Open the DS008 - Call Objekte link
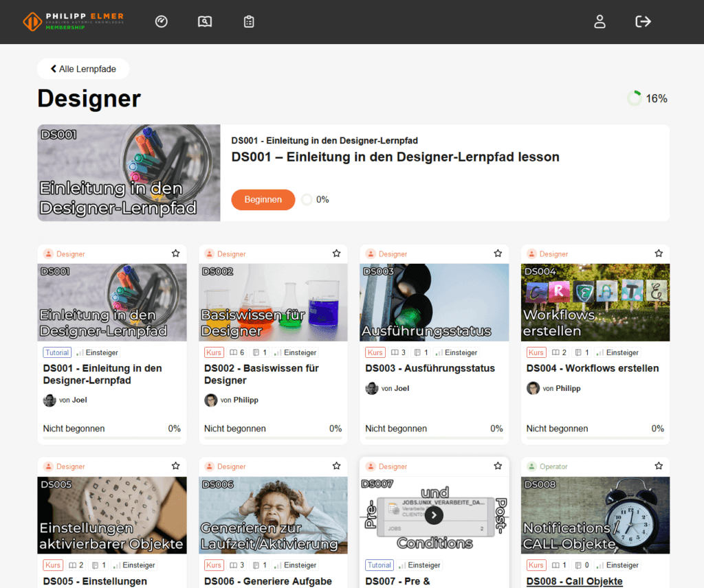 tap(574, 581)
